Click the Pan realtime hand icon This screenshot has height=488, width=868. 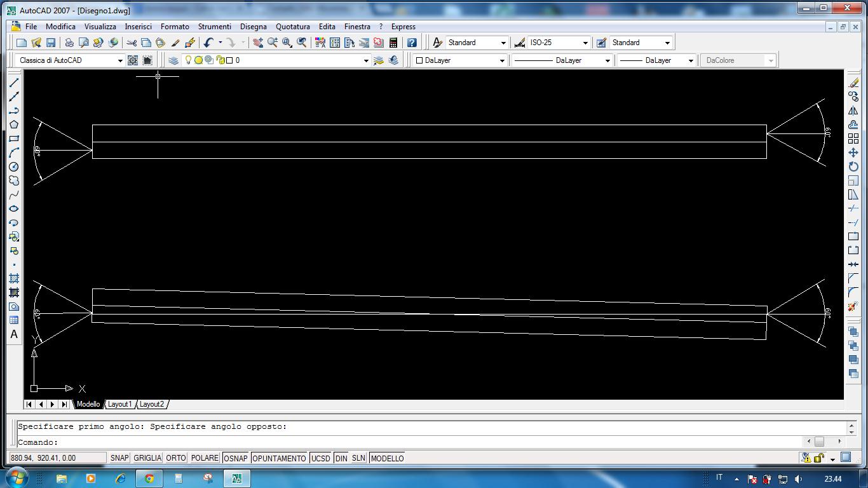[258, 43]
